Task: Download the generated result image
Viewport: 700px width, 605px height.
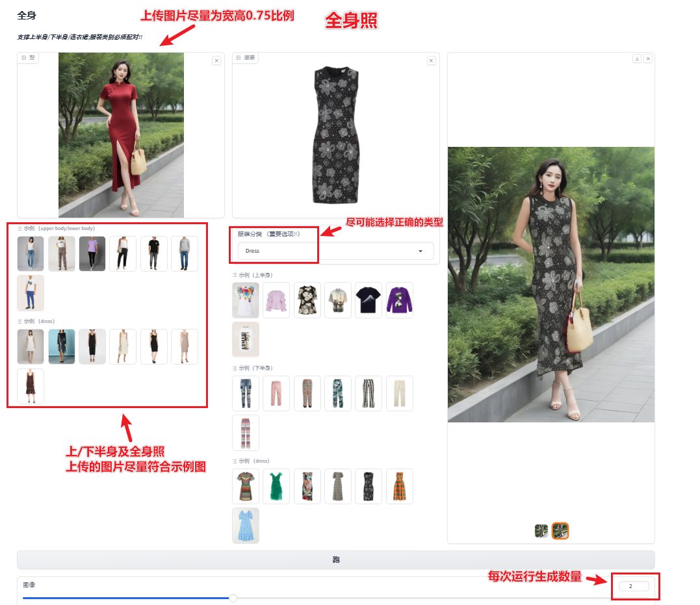Action: pyautogui.click(x=637, y=58)
